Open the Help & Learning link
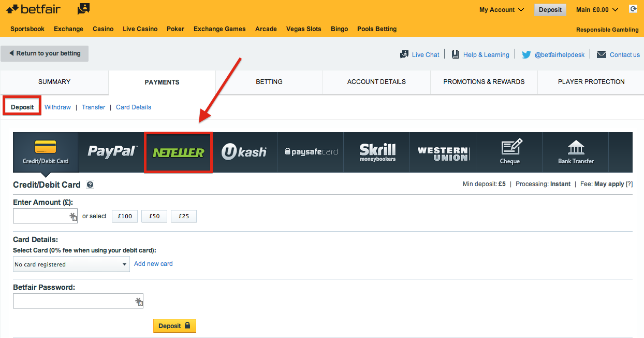The width and height of the screenshot is (644, 338). pyautogui.click(x=486, y=55)
